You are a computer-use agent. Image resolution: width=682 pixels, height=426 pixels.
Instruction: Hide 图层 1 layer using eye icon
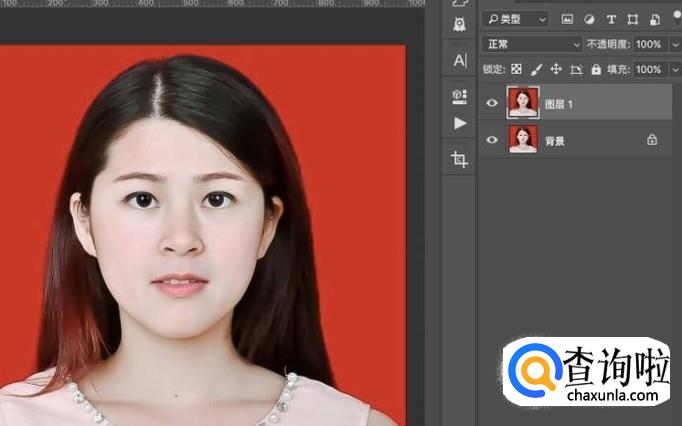[491, 103]
